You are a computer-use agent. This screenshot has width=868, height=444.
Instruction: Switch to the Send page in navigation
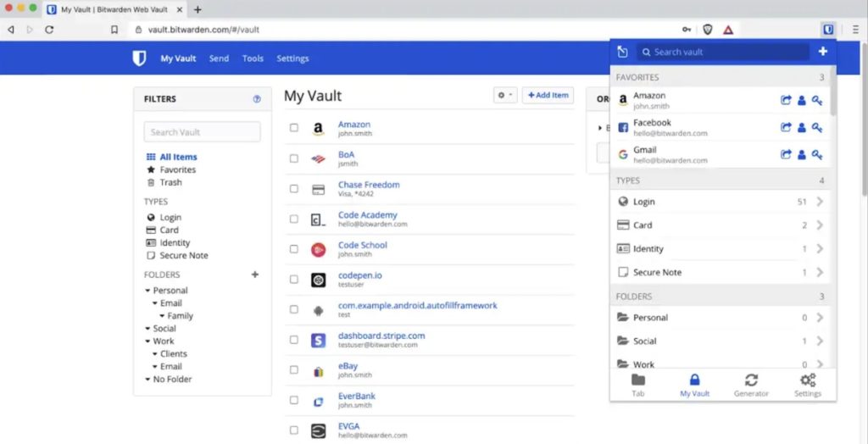[x=219, y=58]
